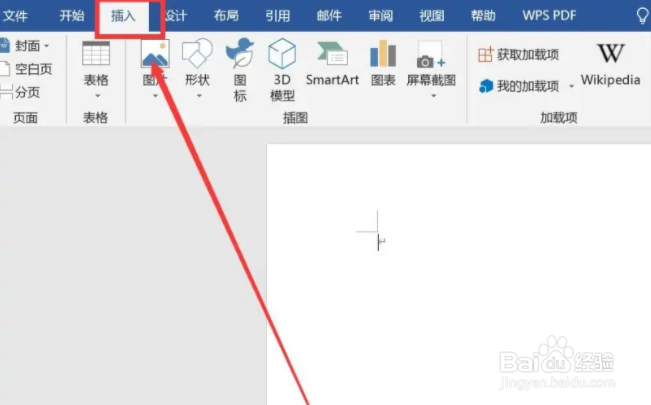Insert a page break with 分页
This screenshot has height=405, width=651.
pyautogui.click(x=20, y=92)
